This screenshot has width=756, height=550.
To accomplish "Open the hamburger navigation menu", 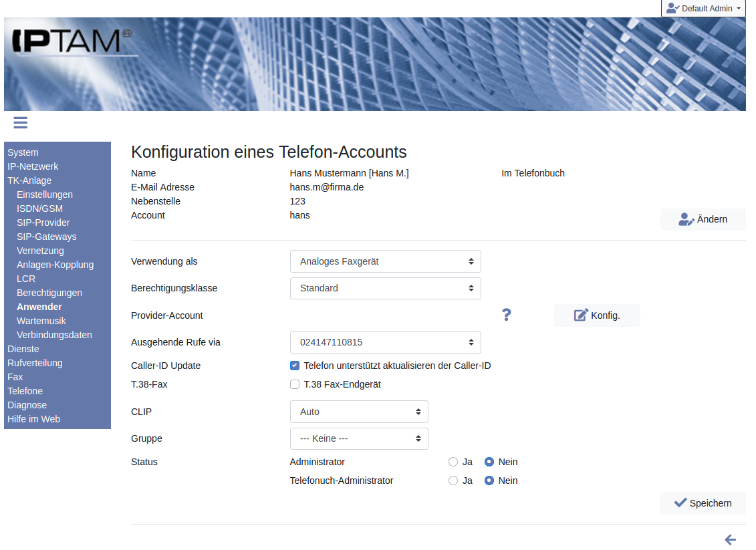I will point(20,122).
